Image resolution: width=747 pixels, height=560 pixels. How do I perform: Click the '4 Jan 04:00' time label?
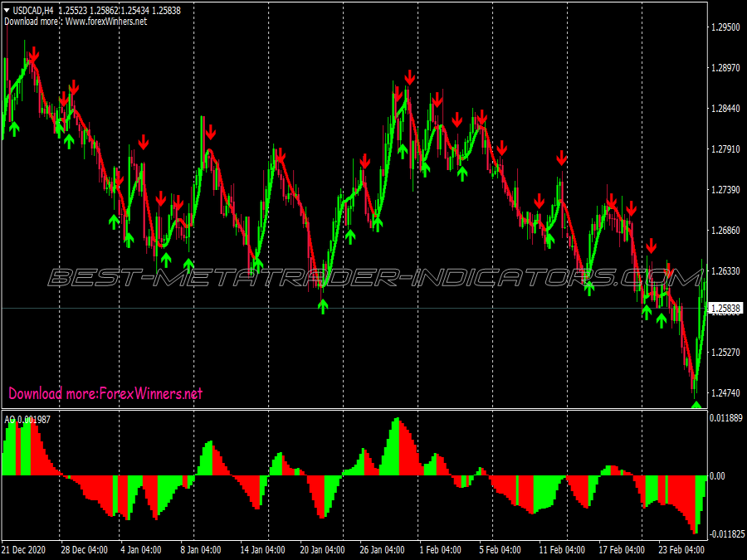pos(141,550)
